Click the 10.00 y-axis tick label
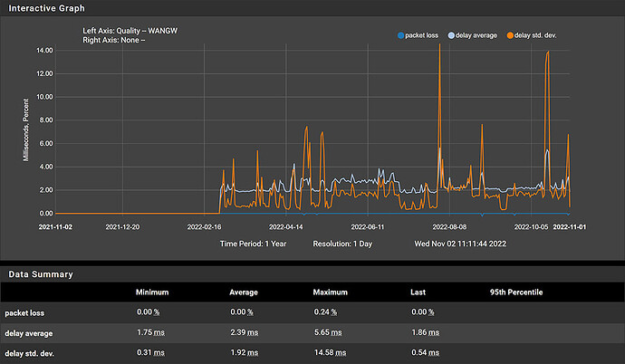The width and height of the screenshot is (625, 364). (x=44, y=97)
